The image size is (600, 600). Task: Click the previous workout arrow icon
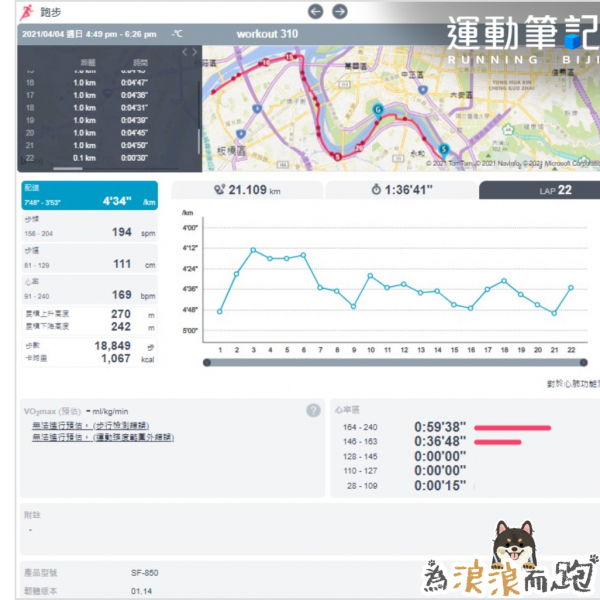coord(316,12)
